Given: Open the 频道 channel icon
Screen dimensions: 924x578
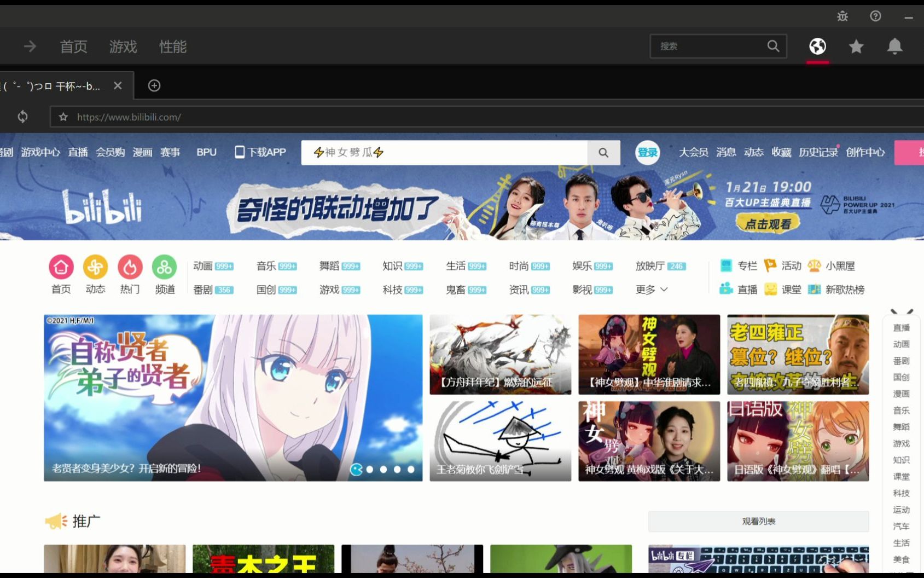Looking at the screenshot, I should [x=165, y=267].
